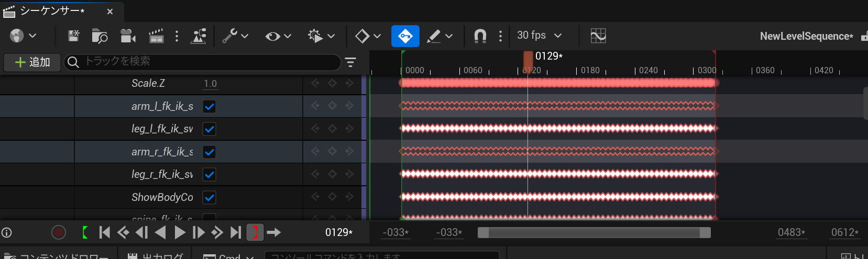Open the 30 fps frame rate dropdown
This screenshot has height=259, width=868.
(x=539, y=36)
